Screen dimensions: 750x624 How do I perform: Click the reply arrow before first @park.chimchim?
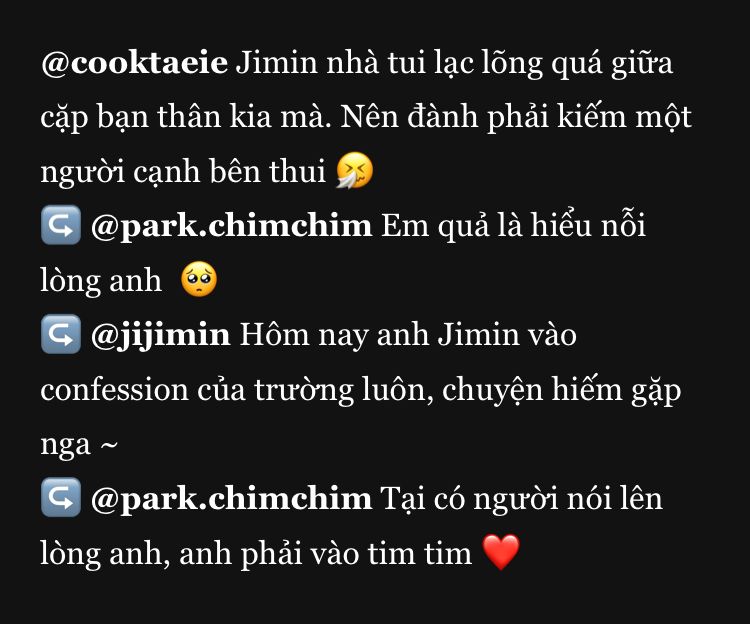(61, 225)
